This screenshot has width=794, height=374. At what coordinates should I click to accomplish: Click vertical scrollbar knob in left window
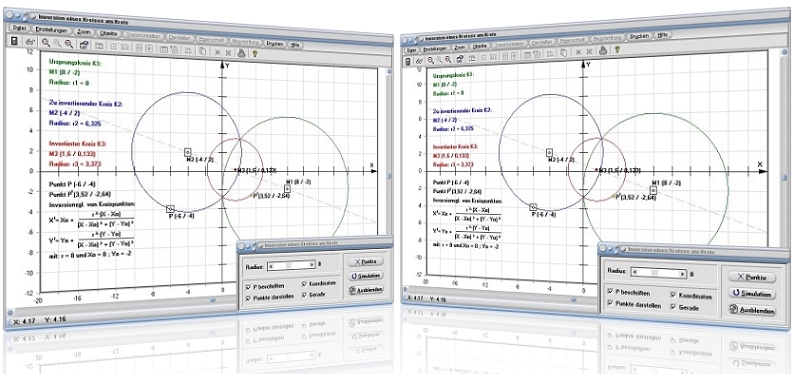(x=389, y=176)
